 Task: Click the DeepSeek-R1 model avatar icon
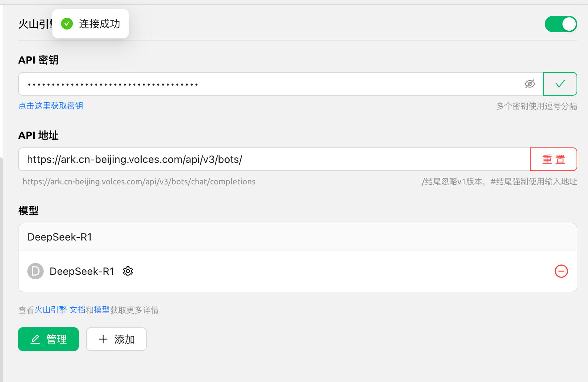(36, 271)
